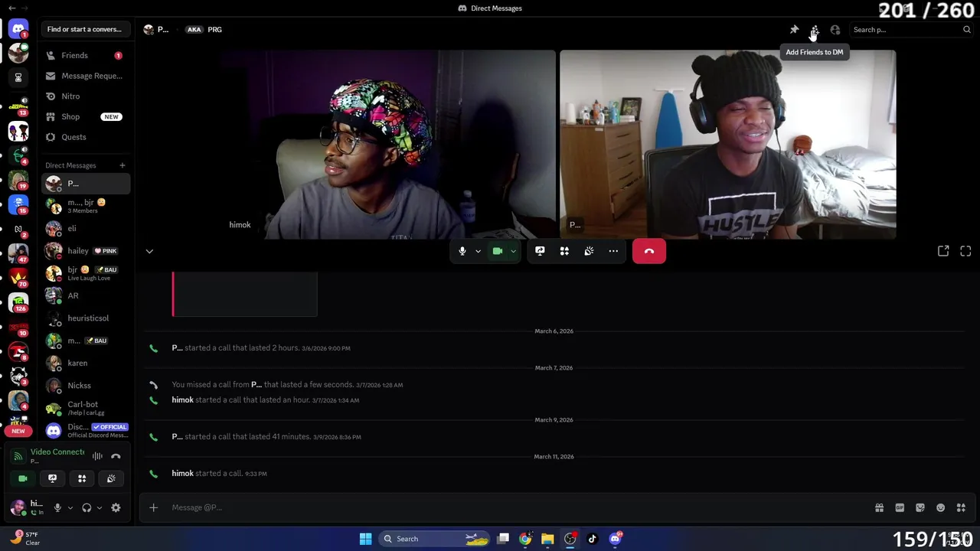Open File Explorer from taskbar

547,539
